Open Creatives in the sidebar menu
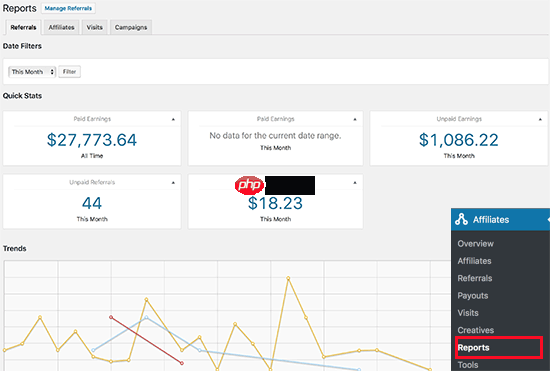This screenshot has width=550, height=371. [475, 330]
